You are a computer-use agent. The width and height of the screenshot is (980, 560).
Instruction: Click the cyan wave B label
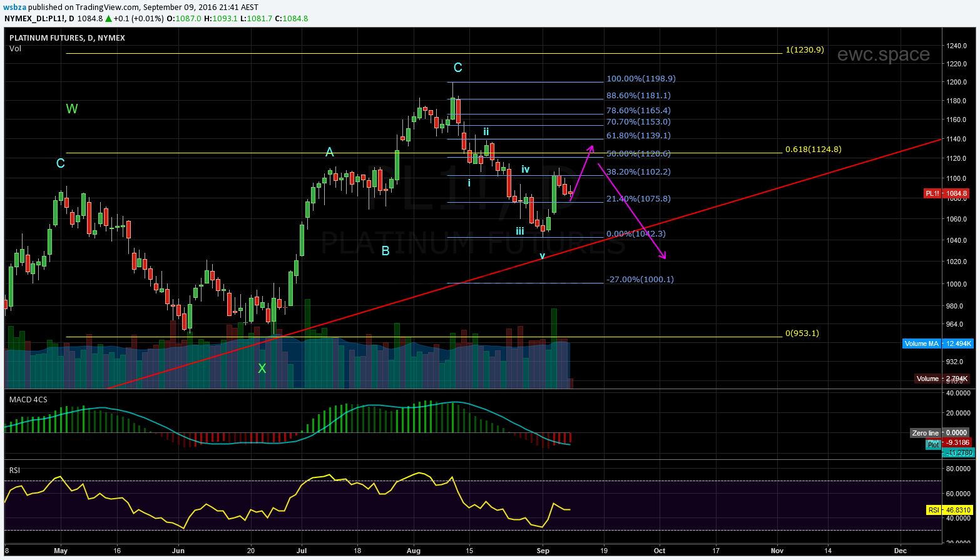tap(385, 251)
